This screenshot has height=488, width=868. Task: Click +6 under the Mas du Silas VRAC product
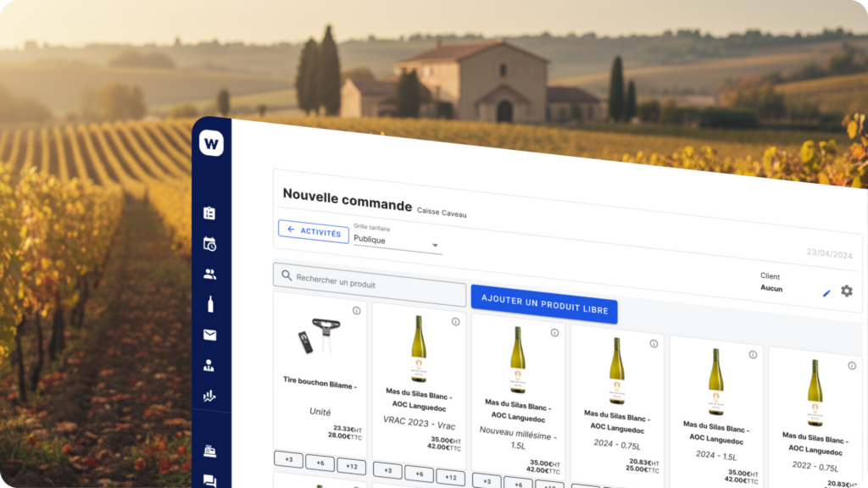418,474
